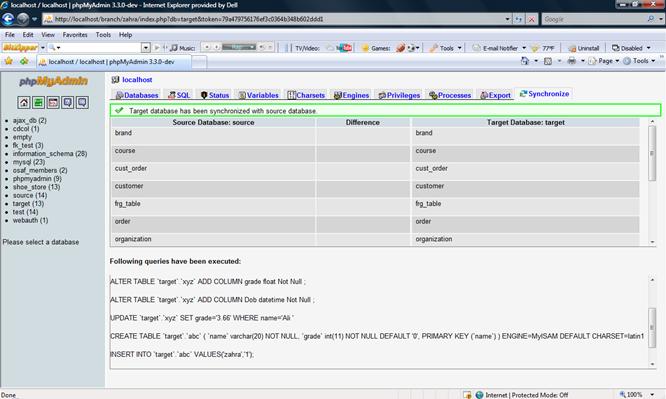The image size is (666, 399).
Task: Click the phpMyAdmin Home icon in sidebar
Action: [x=24, y=102]
